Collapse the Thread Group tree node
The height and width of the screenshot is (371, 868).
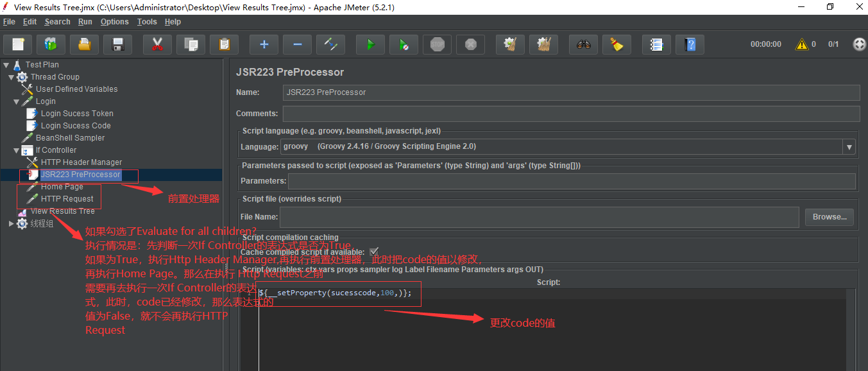[x=12, y=77]
